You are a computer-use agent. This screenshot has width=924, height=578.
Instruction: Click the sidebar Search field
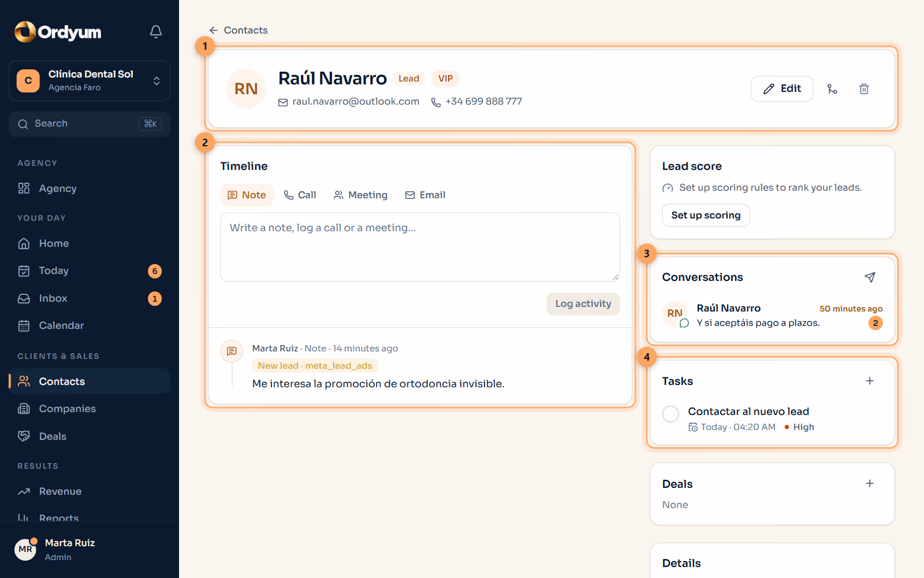90,124
